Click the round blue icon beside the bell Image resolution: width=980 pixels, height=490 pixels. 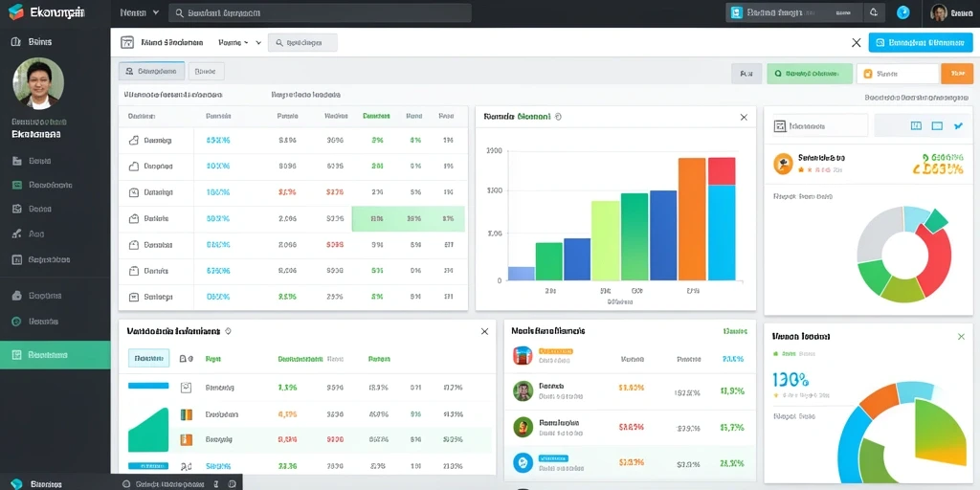[x=902, y=12]
